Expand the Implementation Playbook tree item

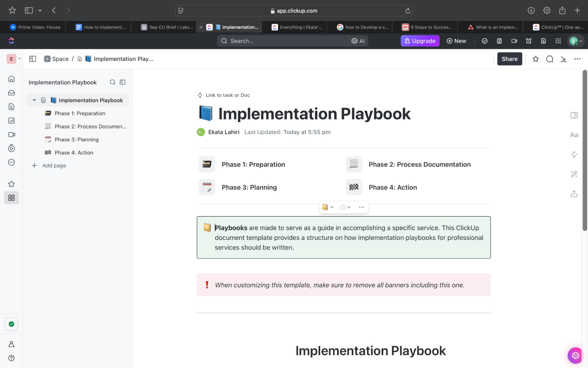tap(34, 100)
